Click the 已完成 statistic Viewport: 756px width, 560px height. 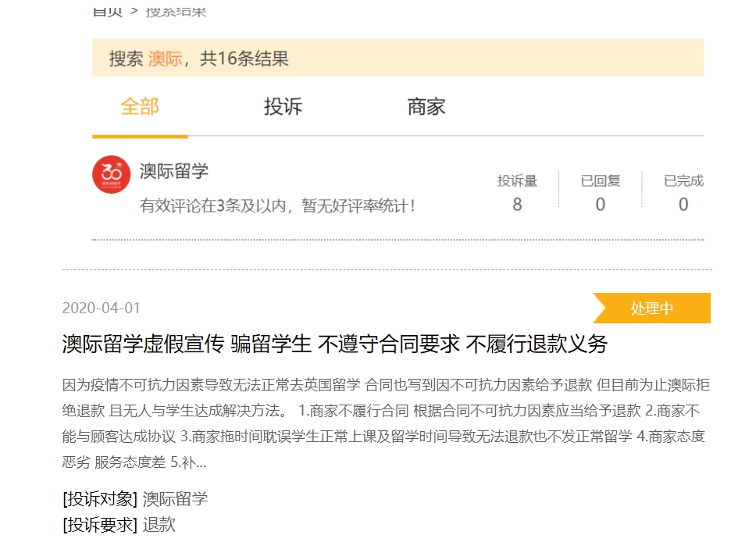point(683,193)
